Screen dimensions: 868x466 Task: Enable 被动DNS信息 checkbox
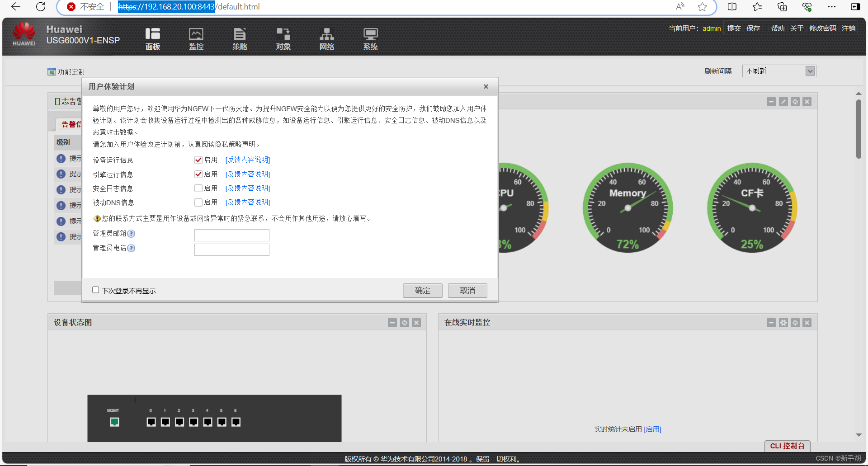tap(198, 202)
